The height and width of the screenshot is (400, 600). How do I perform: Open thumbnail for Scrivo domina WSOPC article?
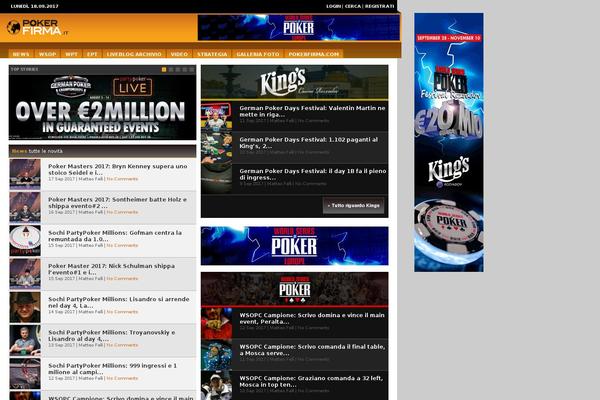(x=217, y=323)
